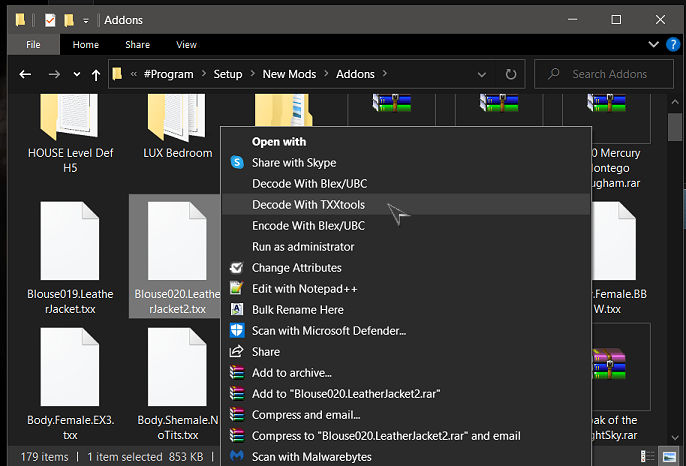Select the NightSky.rar archive icon

click(x=610, y=363)
